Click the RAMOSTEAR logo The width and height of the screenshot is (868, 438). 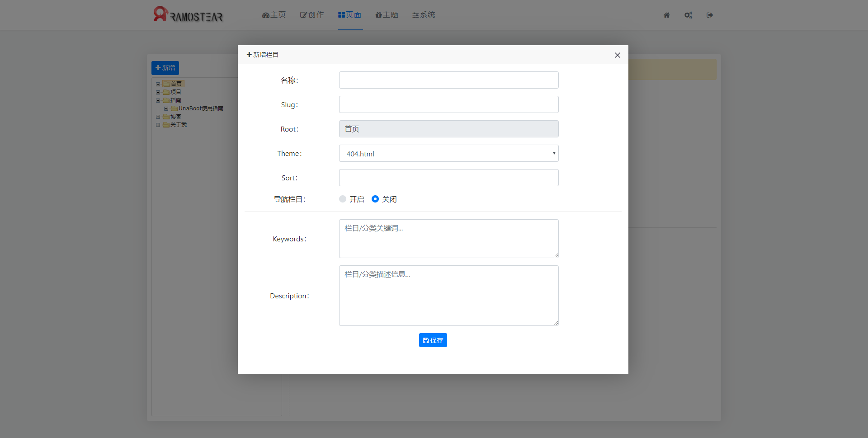click(188, 14)
